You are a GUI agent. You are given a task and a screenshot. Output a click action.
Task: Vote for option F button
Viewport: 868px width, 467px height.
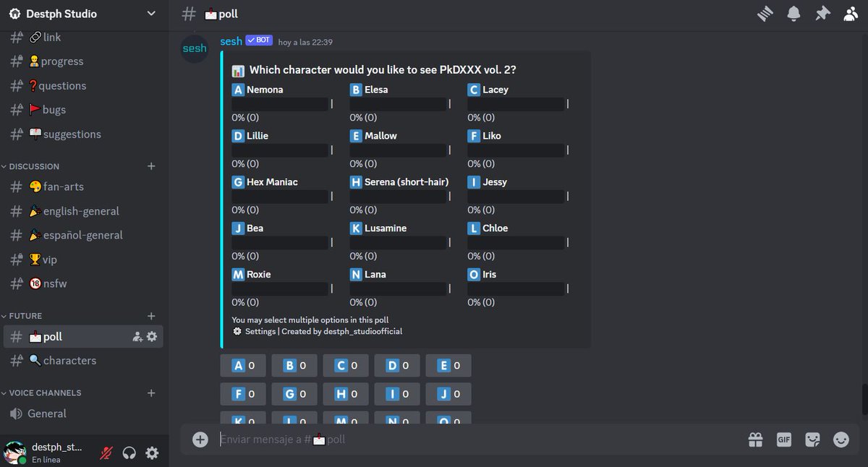[243, 394]
